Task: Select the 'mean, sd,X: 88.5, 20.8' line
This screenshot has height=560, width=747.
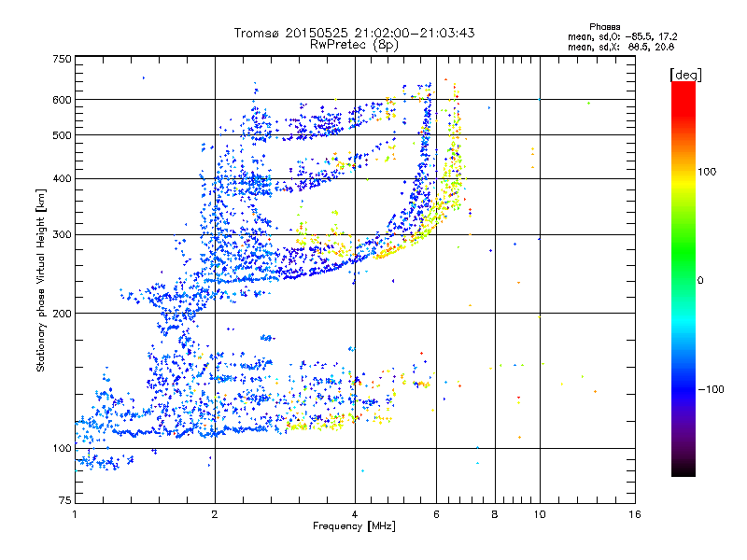Action: click(621, 47)
